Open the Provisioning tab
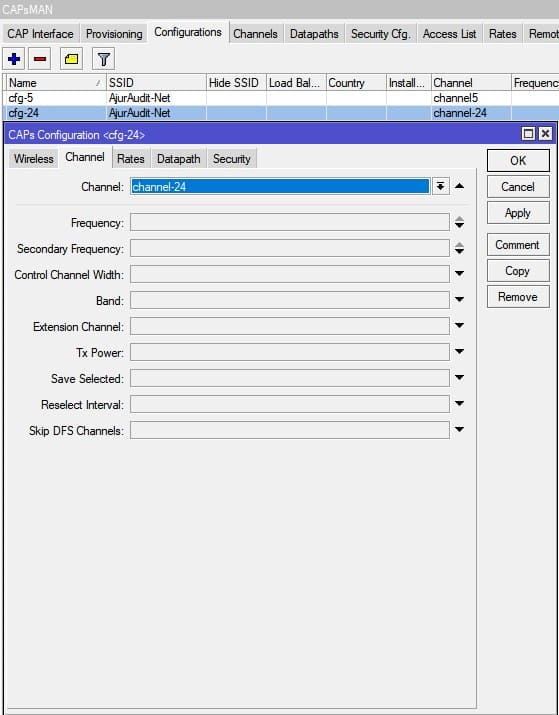 pos(114,34)
